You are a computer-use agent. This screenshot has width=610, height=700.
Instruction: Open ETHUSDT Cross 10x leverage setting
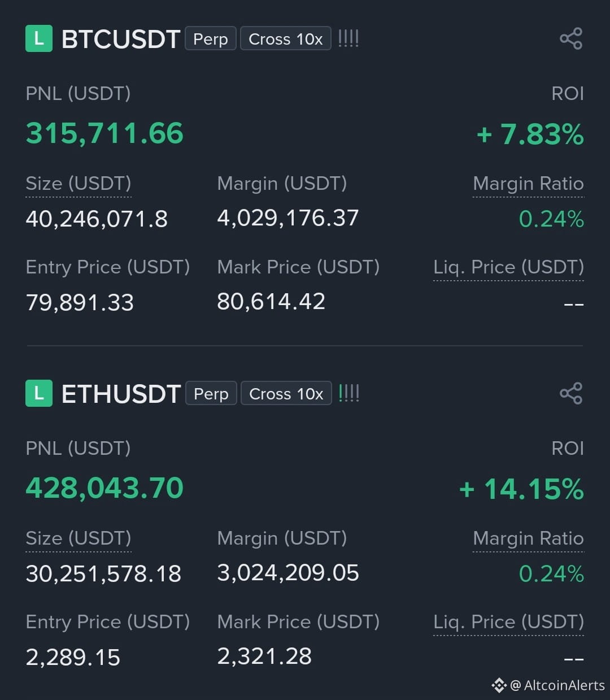click(286, 394)
